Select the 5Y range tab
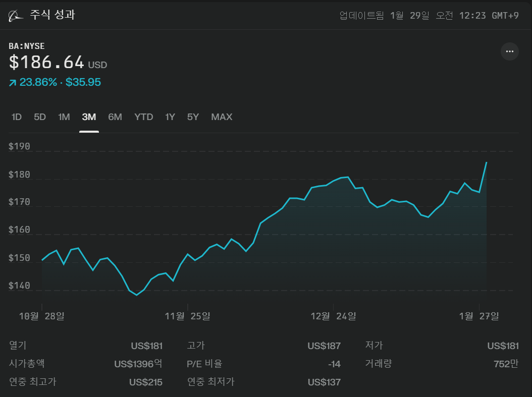Screen dimensions: 532x397 click(x=193, y=117)
